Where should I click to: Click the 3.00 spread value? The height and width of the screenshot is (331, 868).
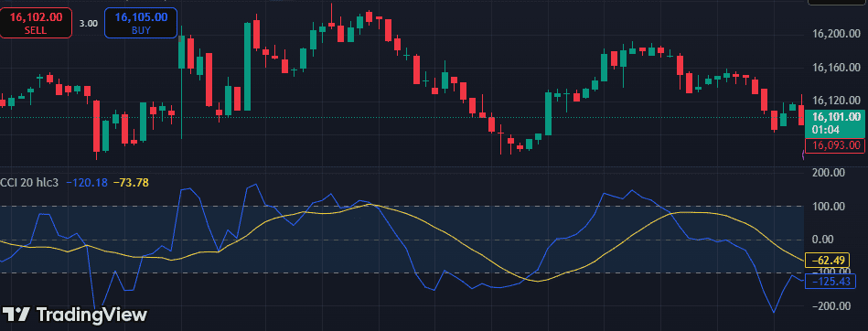(88, 23)
